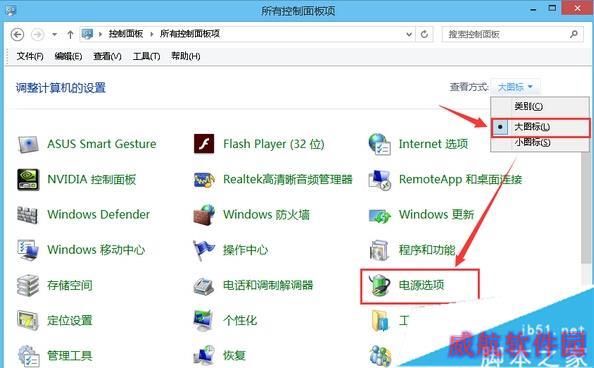594x368 pixels.
Task: Click the Programs and Features icon
Action: (x=380, y=250)
